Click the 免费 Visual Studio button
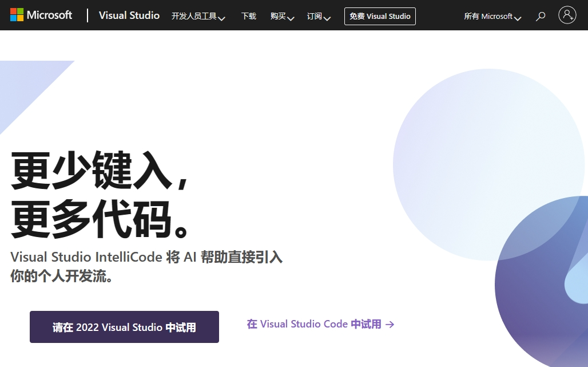 (x=380, y=16)
